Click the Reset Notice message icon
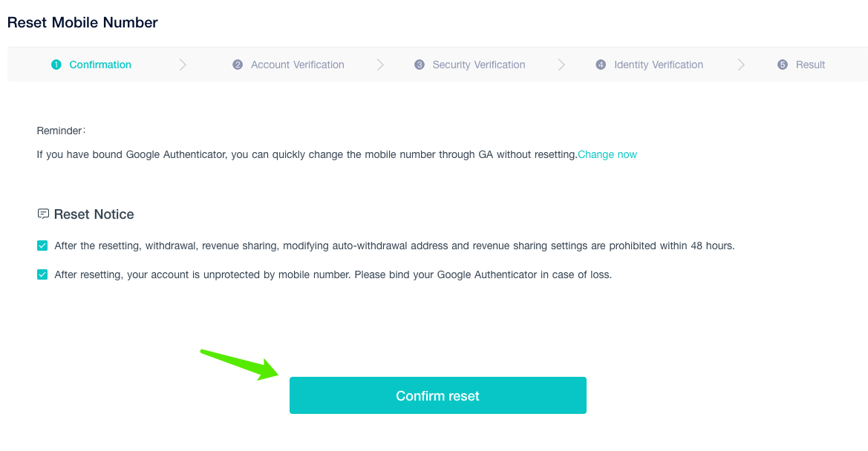Image resolution: width=868 pixels, height=451 pixels. [43, 214]
